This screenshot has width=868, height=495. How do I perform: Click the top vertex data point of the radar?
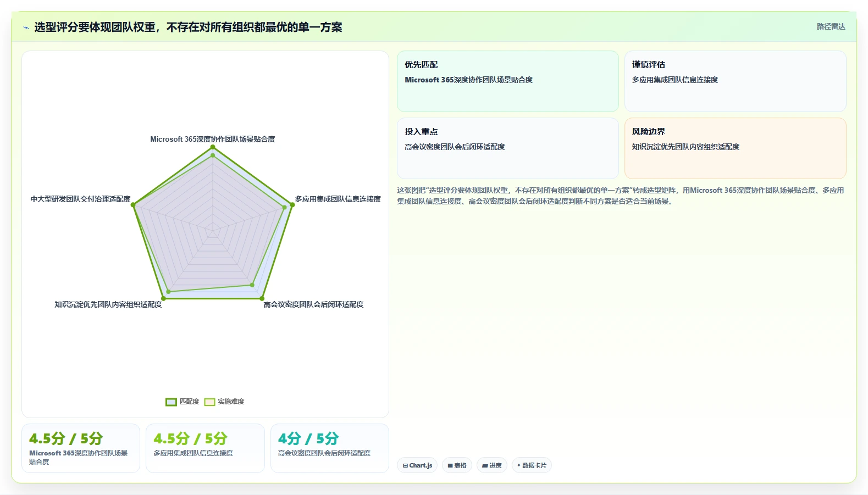[x=213, y=147]
